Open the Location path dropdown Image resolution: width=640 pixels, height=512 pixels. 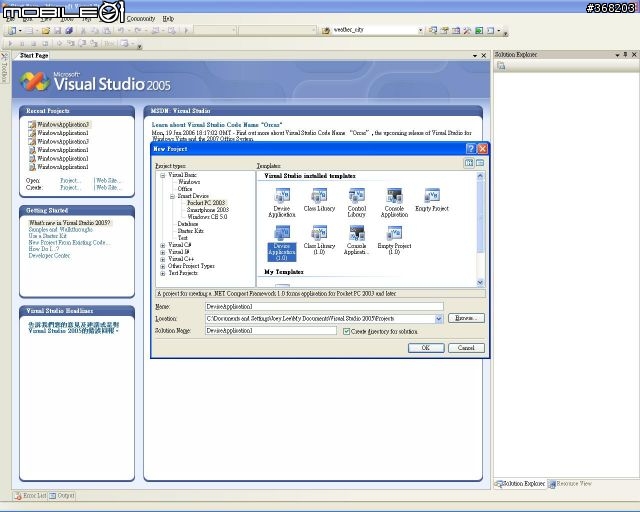[439, 318]
